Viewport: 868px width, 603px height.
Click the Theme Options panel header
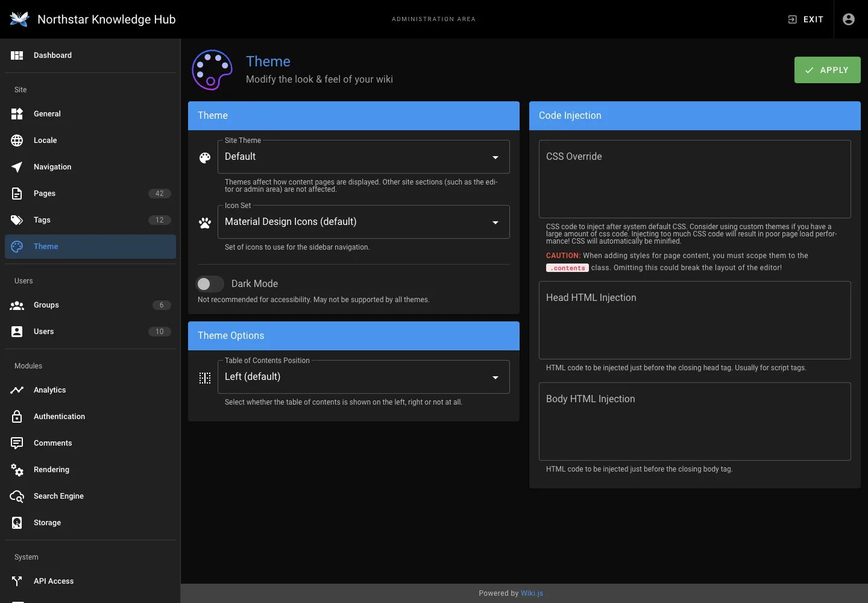pyautogui.click(x=354, y=336)
